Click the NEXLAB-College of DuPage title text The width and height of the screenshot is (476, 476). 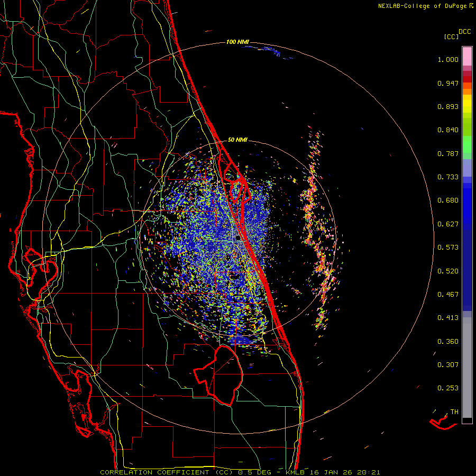click(422, 6)
